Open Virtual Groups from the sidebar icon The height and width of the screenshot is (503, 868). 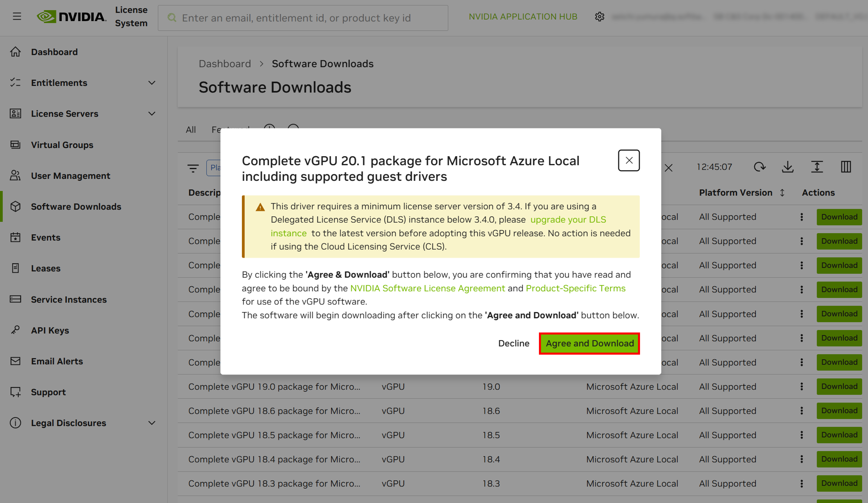tap(15, 144)
